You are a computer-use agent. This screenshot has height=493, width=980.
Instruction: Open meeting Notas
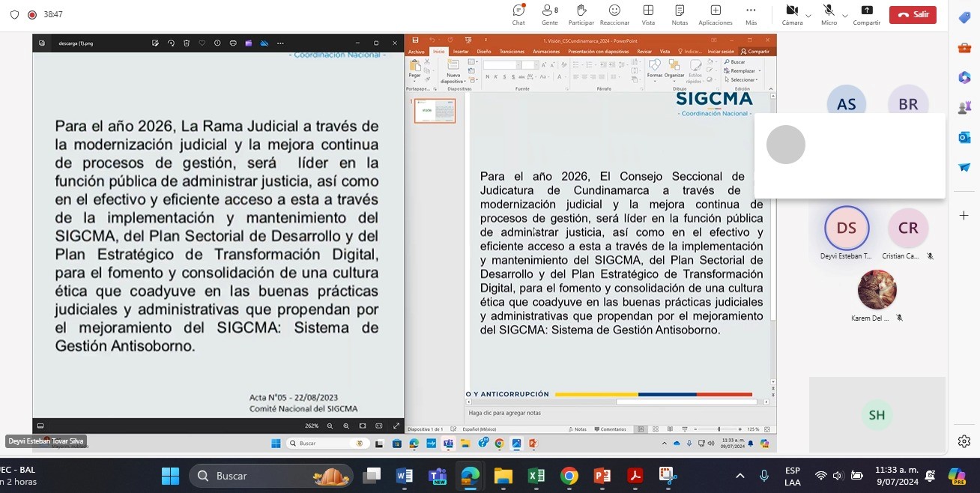pyautogui.click(x=680, y=15)
